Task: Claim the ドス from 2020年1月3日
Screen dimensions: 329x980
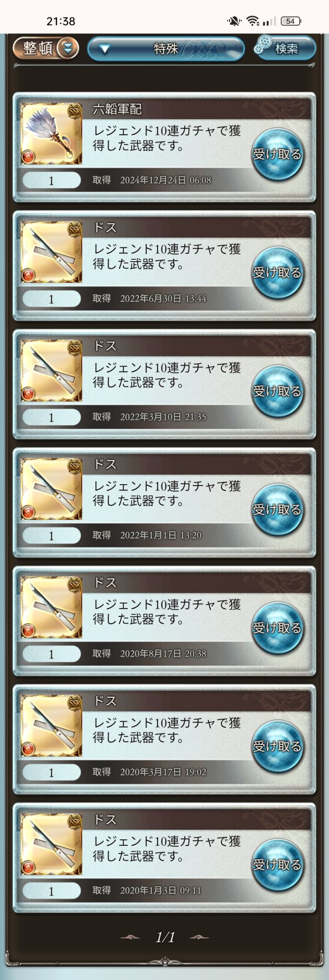Action: (277, 865)
